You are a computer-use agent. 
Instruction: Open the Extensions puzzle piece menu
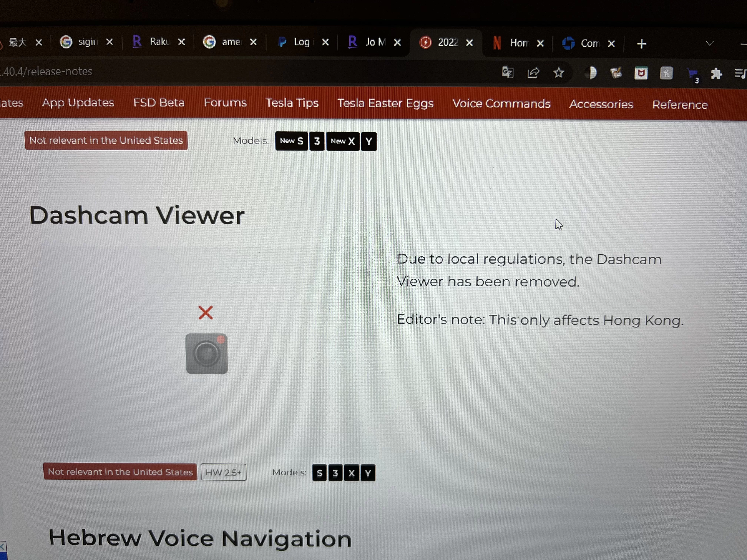716,74
